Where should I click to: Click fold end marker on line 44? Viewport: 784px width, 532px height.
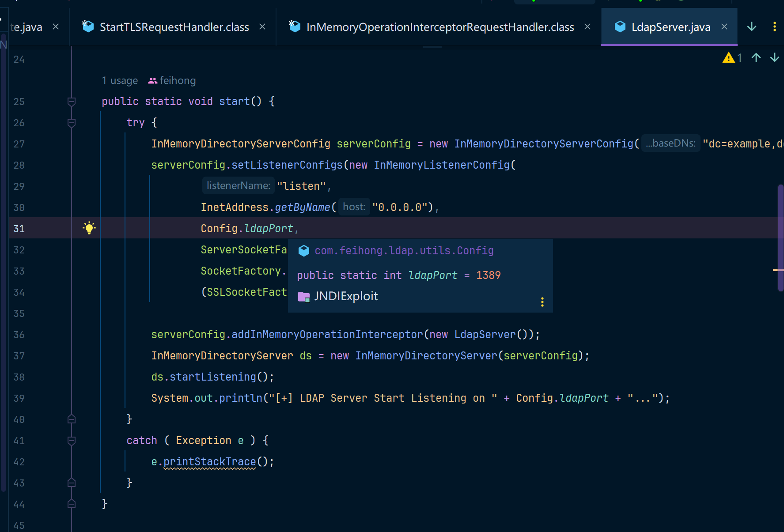tap(72, 504)
